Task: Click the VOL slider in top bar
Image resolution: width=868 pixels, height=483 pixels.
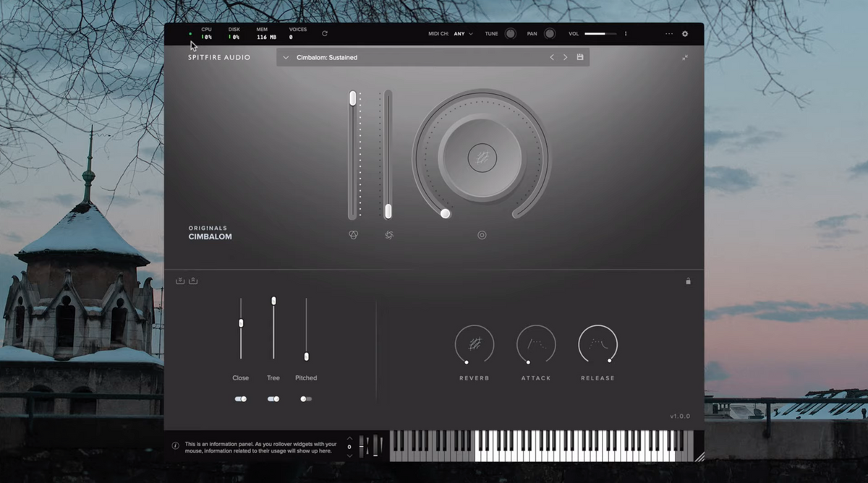Action: coord(600,34)
